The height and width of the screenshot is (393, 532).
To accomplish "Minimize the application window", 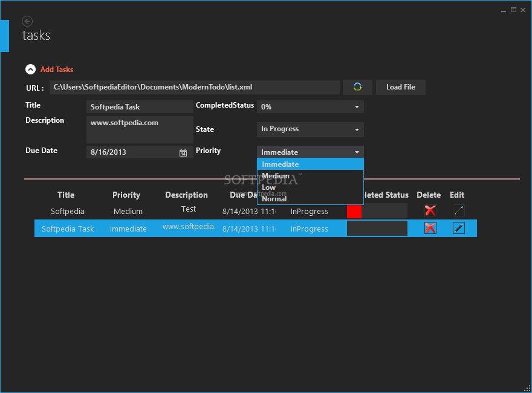I will [x=504, y=10].
